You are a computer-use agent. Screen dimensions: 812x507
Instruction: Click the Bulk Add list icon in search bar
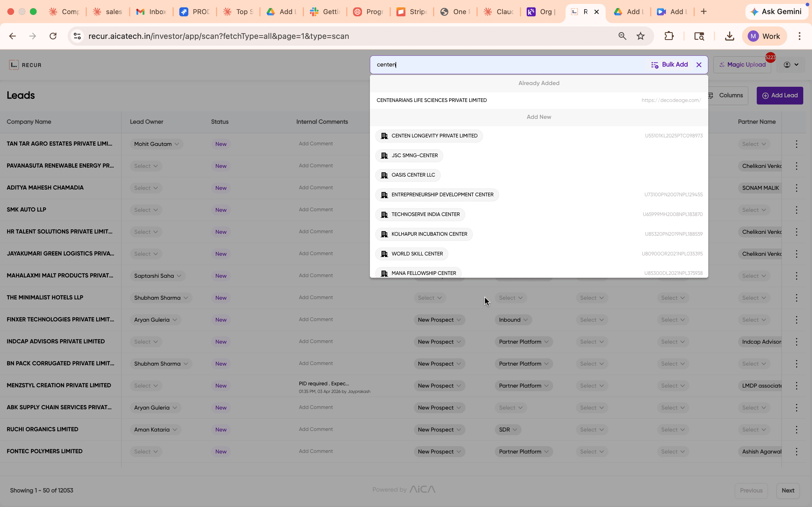(655, 65)
